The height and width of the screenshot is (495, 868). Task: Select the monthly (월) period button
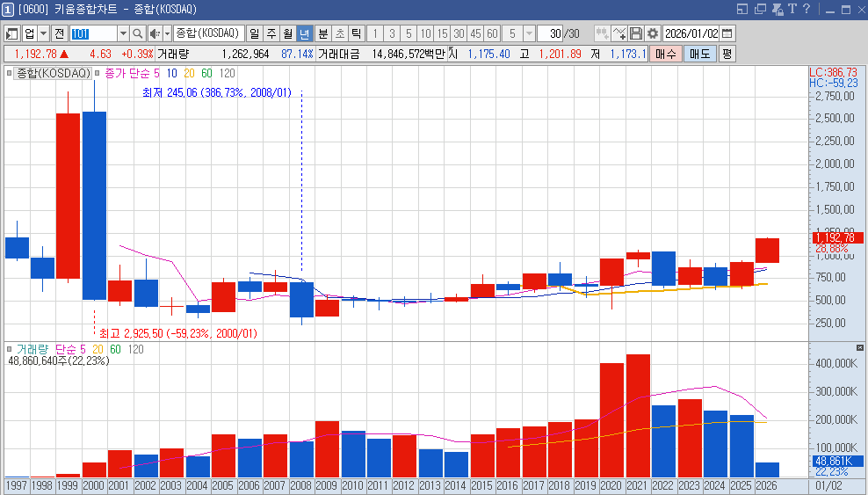287,33
